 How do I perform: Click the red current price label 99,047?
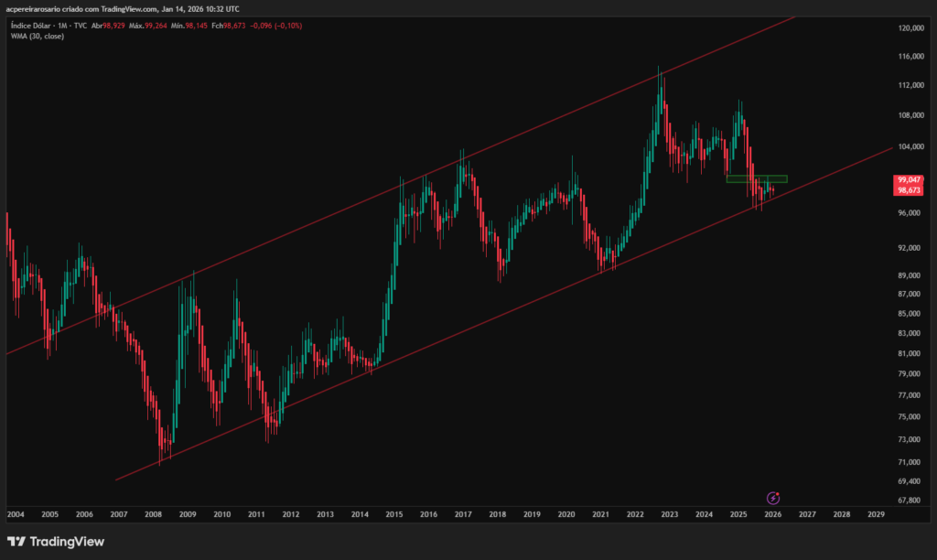[x=909, y=179]
